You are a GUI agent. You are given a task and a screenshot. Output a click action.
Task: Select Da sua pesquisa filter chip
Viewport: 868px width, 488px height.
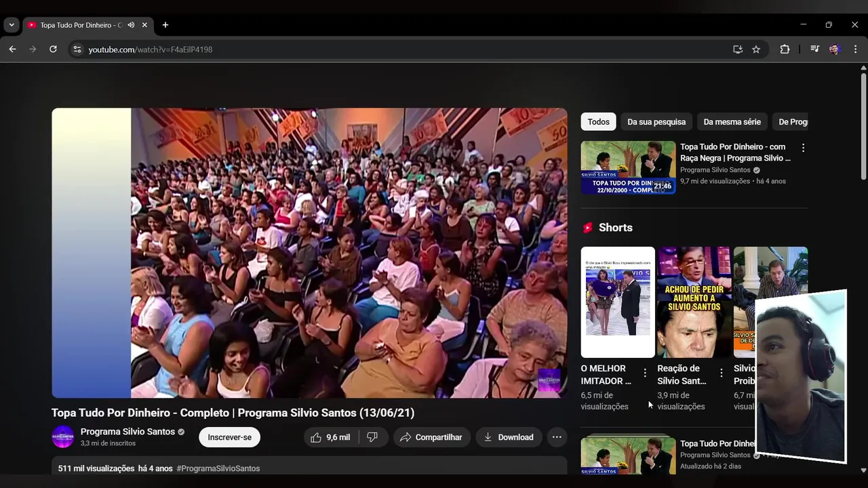point(656,122)
